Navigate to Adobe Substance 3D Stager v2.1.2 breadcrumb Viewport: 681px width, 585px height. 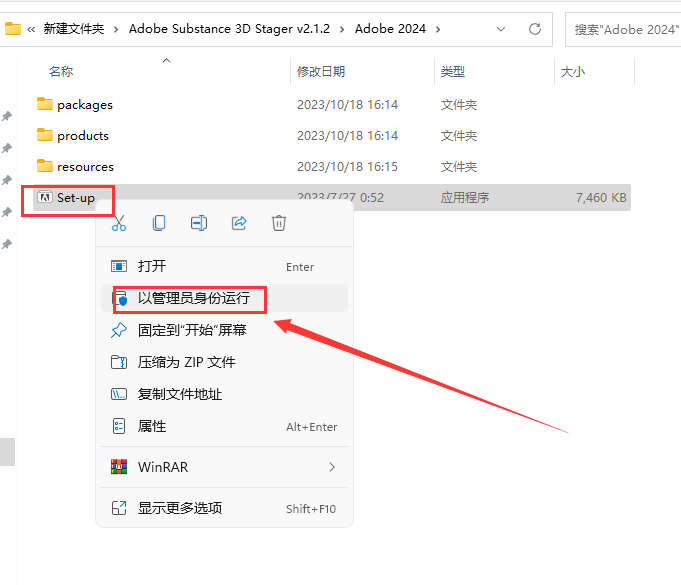[229, 29]
